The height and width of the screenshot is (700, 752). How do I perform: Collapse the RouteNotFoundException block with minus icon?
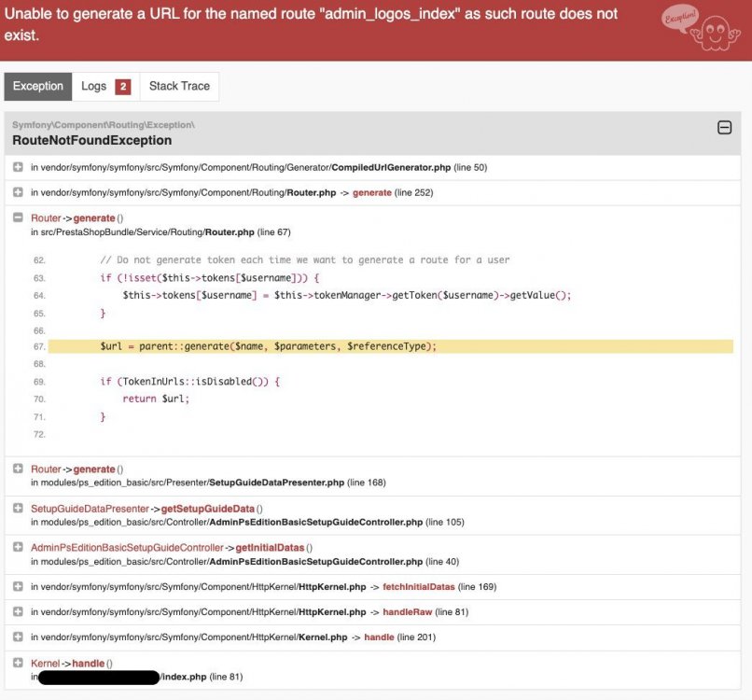tap(724, 128)
